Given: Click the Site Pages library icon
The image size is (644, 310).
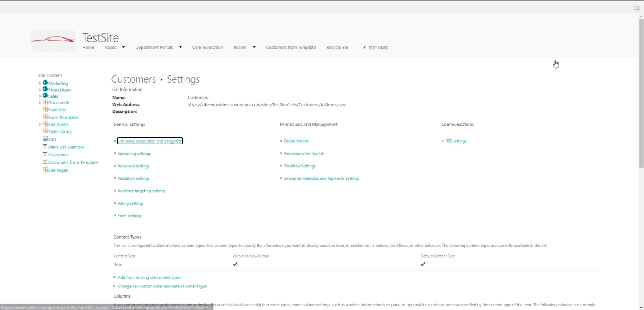Looking at the screenshot, I should pyautogui.click(x=45, y=170).
